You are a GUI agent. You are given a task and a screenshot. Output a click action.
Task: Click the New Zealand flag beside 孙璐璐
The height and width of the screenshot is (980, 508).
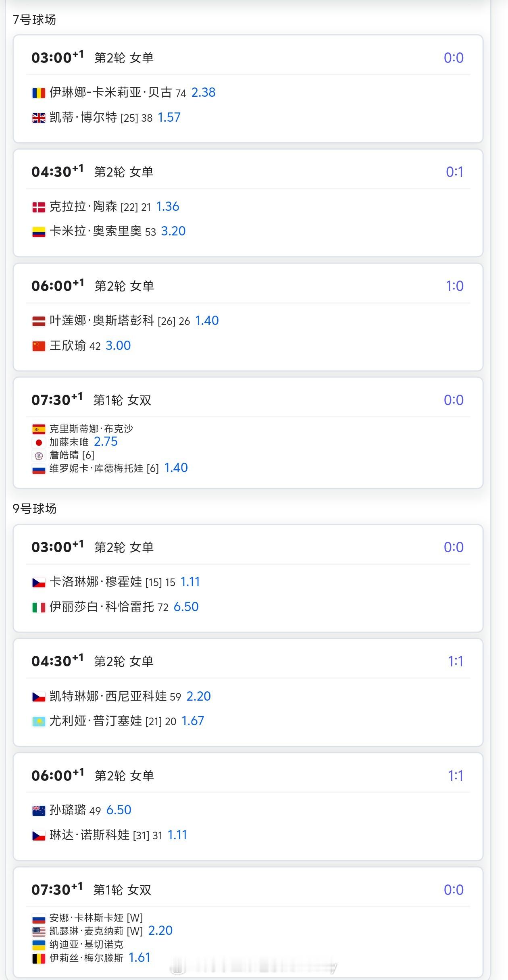pyautogui.click(x=39, y=811)
